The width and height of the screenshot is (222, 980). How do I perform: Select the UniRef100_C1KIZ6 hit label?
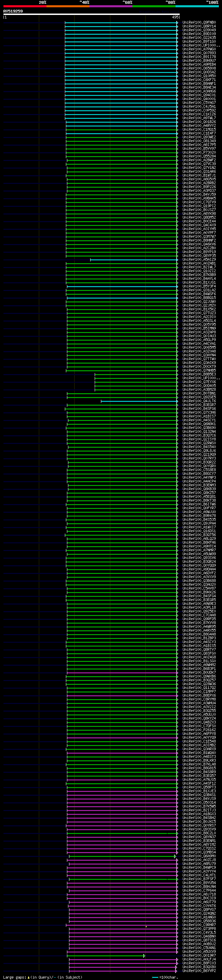(199, 114)
